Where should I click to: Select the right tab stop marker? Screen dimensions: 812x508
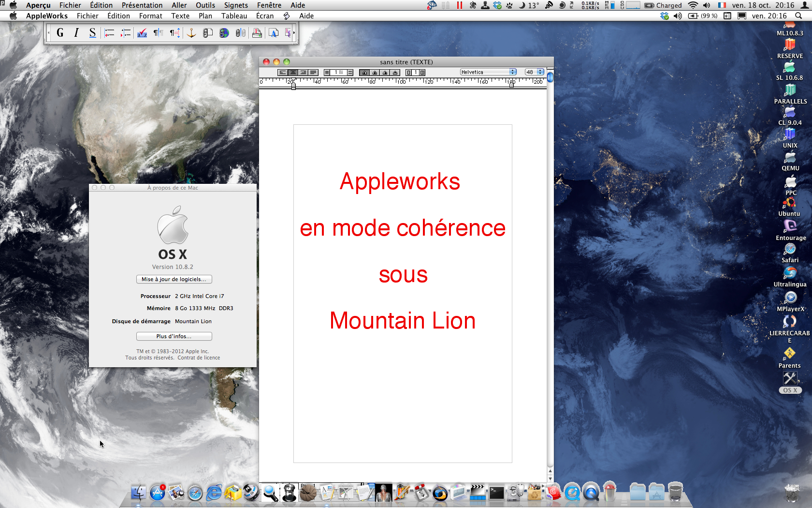tap(385, 72)
